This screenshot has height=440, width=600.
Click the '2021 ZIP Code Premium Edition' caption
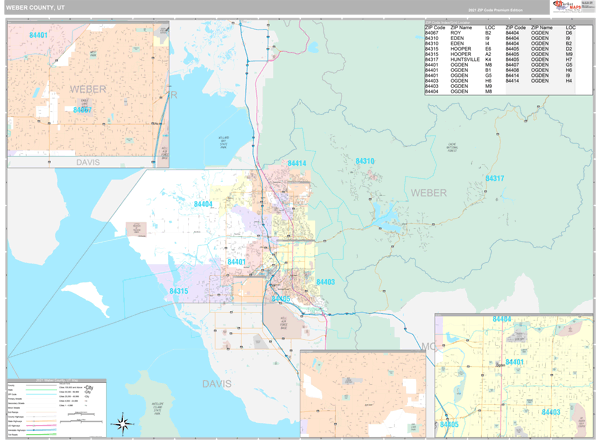(x=495, y=10)
